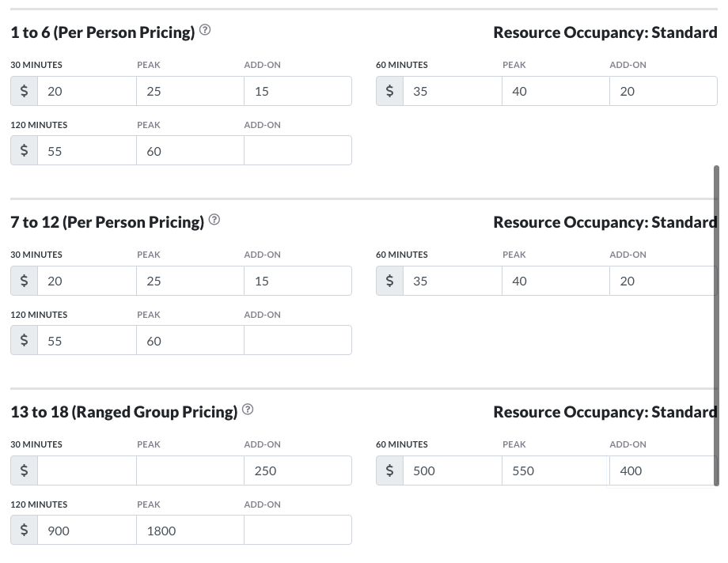Click the empty 30 minutes price field for 13 to 18
Image resolution: width=728 pixels, height=563 pixels.
[x=86, y=470]
